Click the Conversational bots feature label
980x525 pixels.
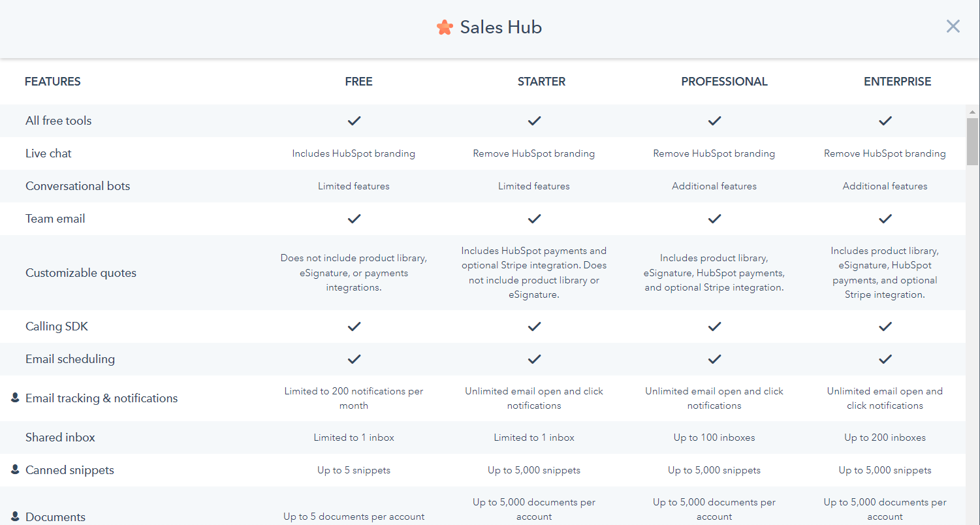pos(78,186)
